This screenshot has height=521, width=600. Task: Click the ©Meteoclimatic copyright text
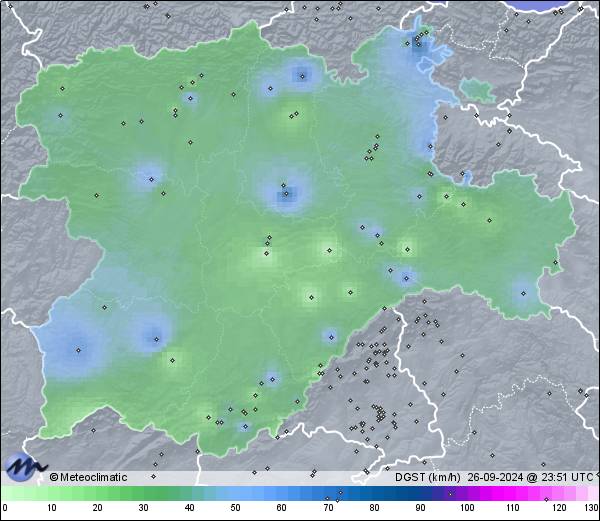tap(88, 477)
